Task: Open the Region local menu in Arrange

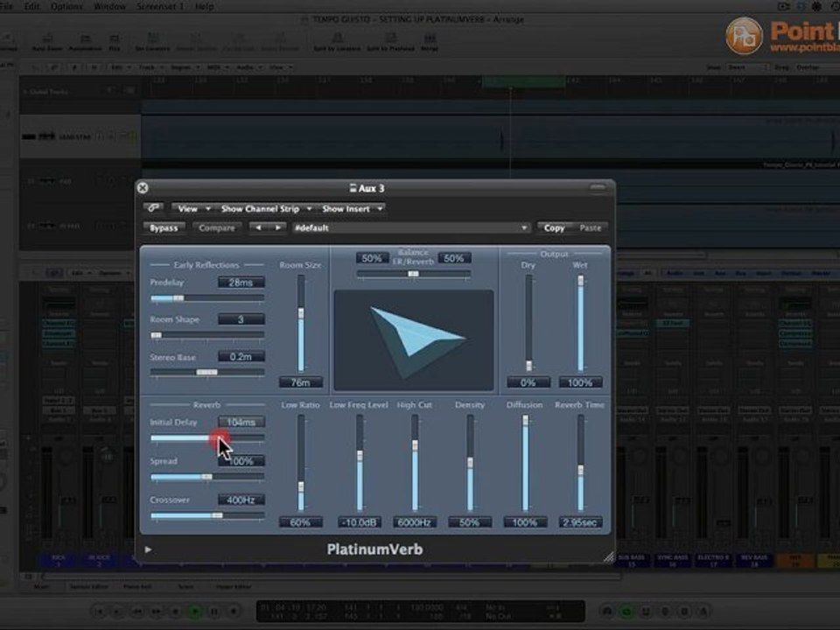Action: (x=185, y=67)
